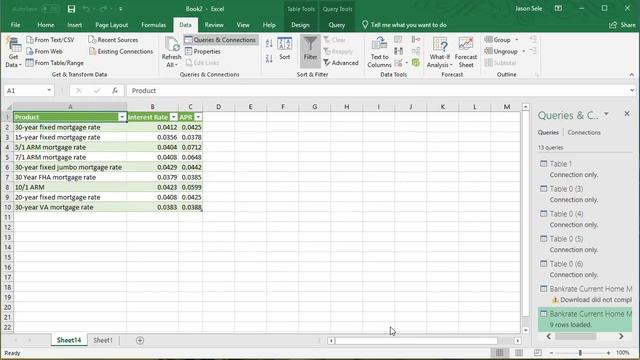Switch to the Connections tab in pane

[584, 132]
